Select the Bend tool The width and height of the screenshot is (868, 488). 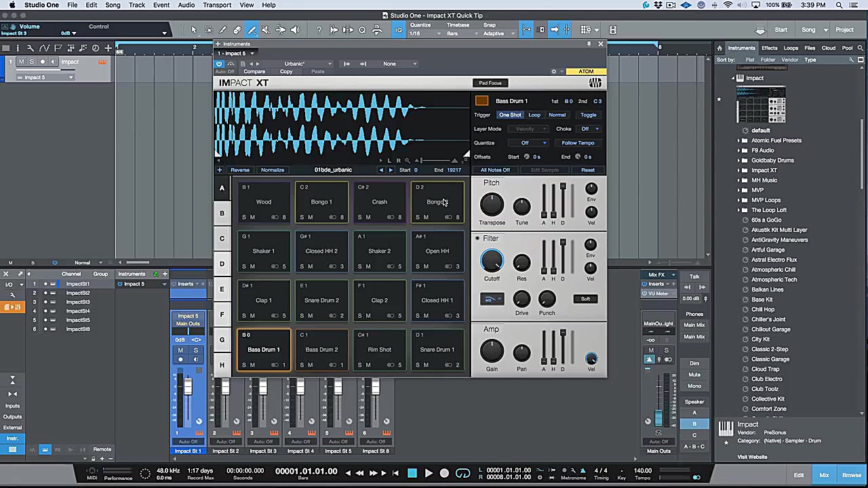(x=280, y=30)
